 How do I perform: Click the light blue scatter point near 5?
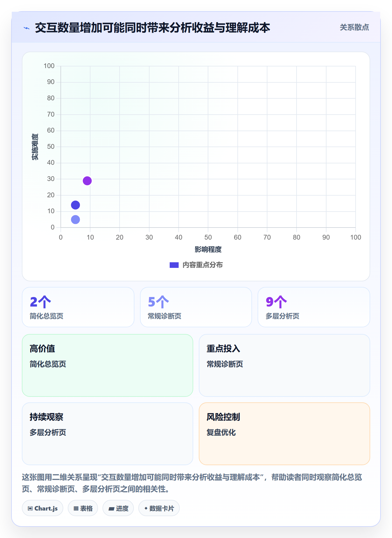(x=75, y=219)
